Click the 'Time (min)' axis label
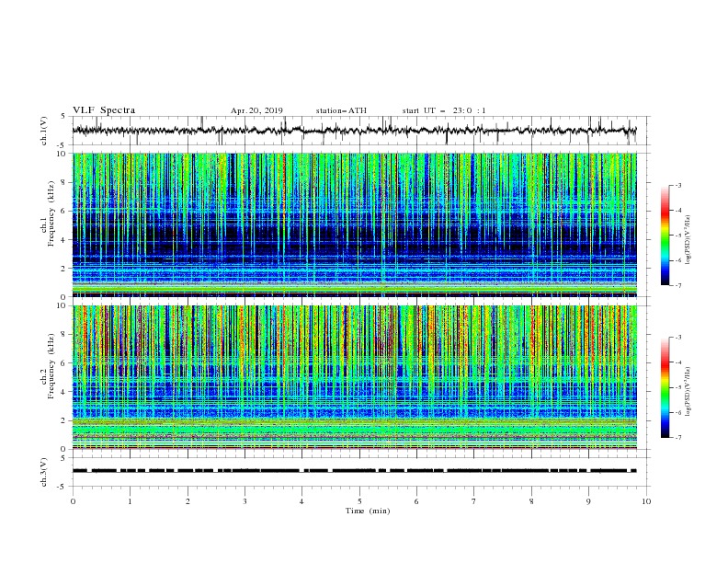Viewport: 728px width, 563px height. pyautogui.click(x=368, y=511)
